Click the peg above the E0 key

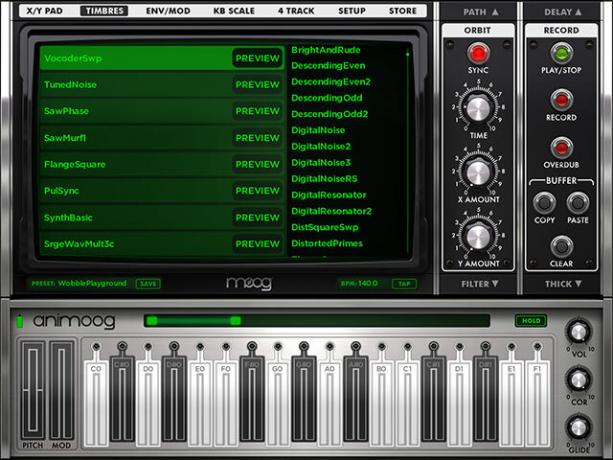click(200, 346)
